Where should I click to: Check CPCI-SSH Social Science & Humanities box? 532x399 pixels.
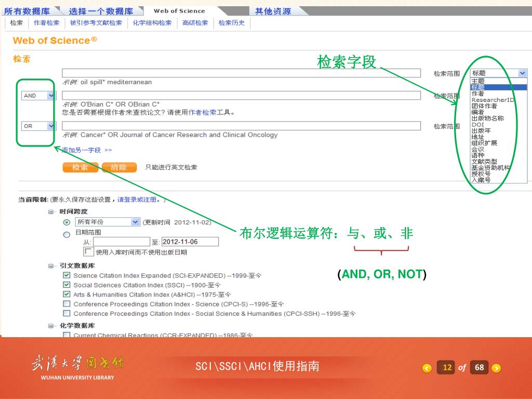[67, 313]
